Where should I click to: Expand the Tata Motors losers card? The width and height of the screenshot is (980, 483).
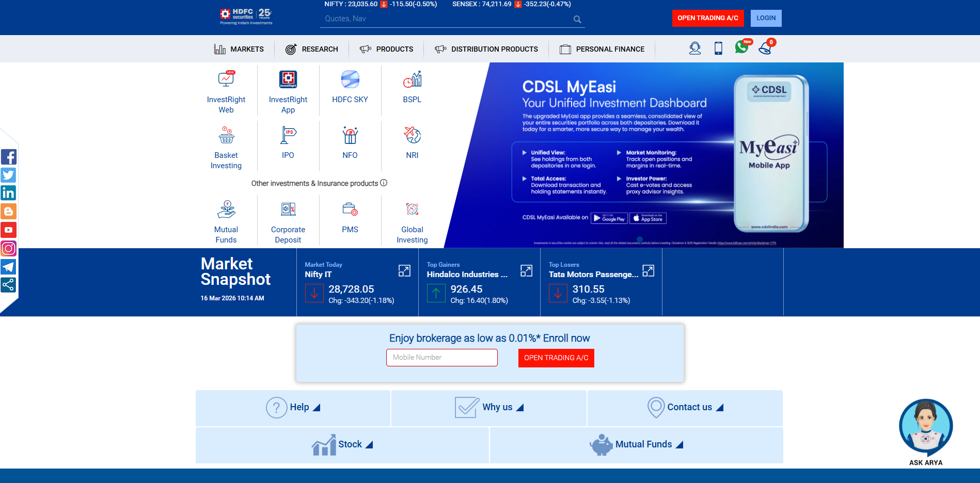click(x=648, y=271)
